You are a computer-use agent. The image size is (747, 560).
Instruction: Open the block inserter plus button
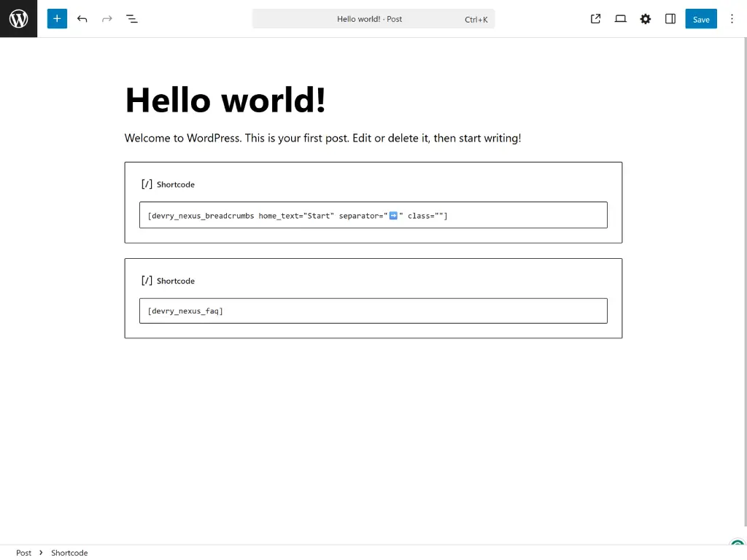57,19
